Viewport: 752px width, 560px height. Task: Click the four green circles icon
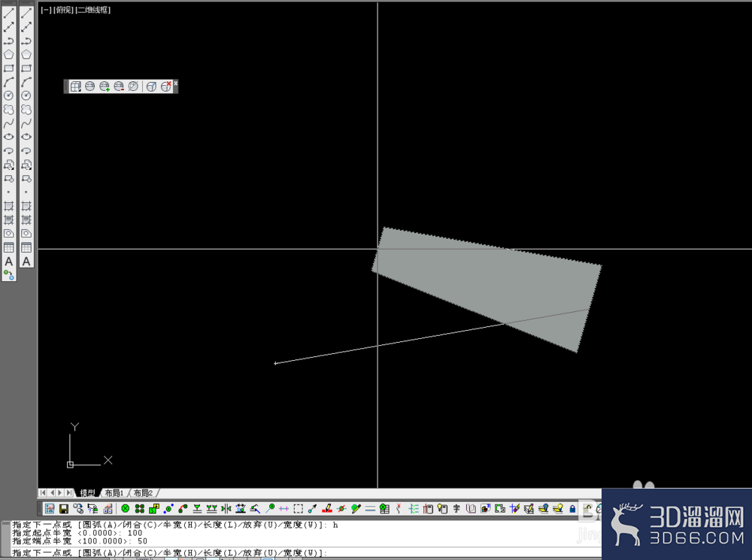(140, 509)
